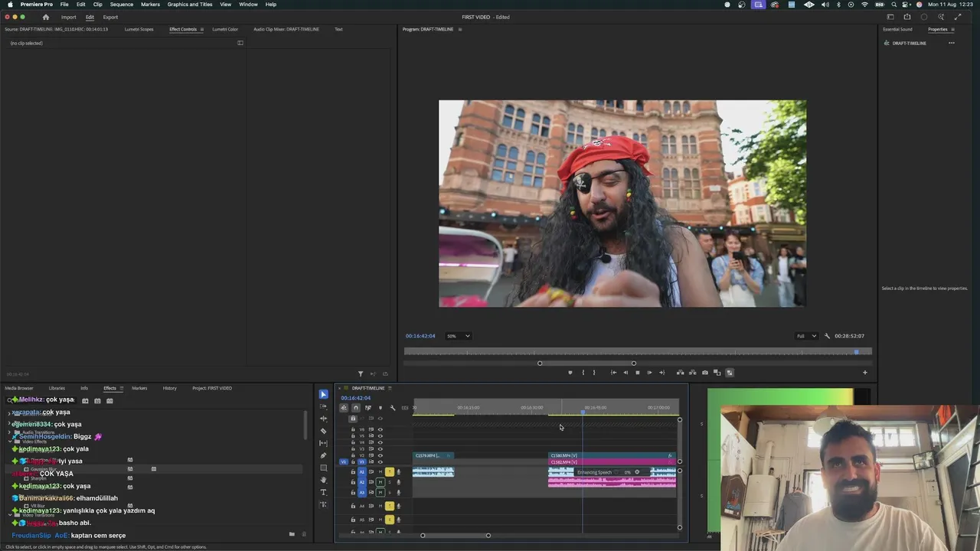Open the Export workspace tab
Image resolution: width=980 pixels, height=551 pixels.
(110, 17)
